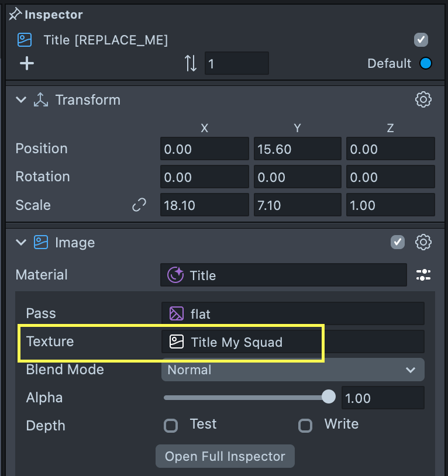This screenshot has width=448, height=476.
Task: Enable the Depth Test checkbox
Action: 171,425
